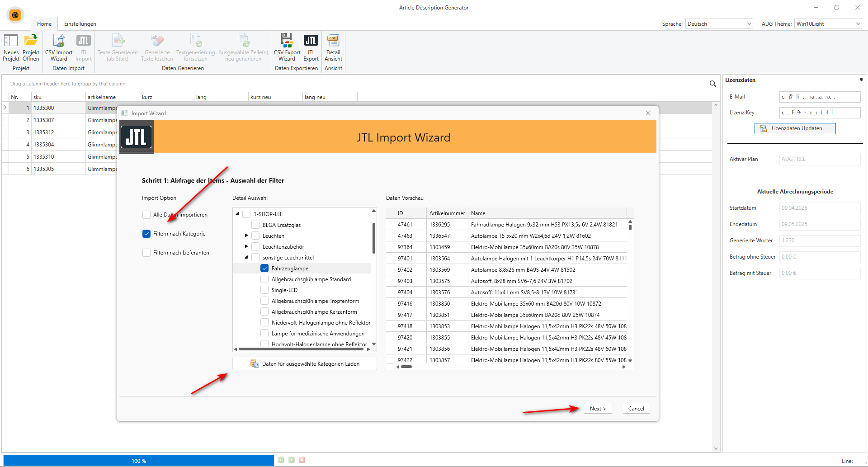The height and width of the screenshot is (467, 868).
Task: Click the Next > button
Action: tap(598, 408)
